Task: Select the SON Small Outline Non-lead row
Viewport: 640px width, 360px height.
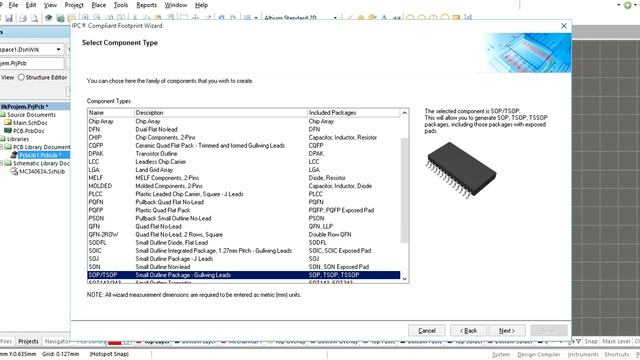Action: 244,267
